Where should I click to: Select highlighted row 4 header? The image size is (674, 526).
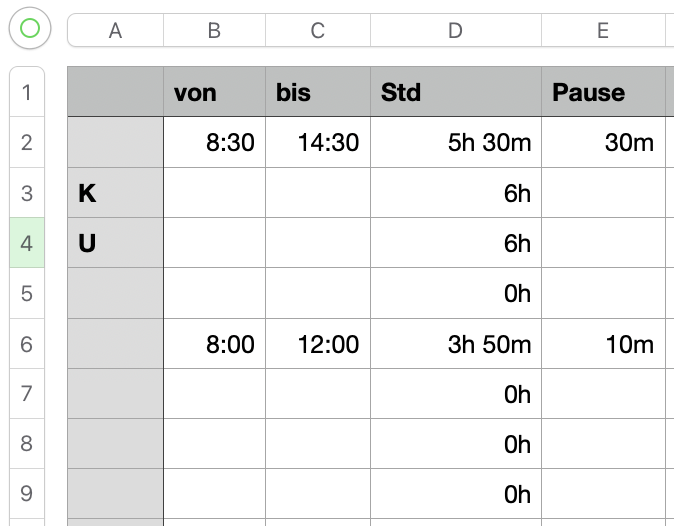click(x=26, y=243)
